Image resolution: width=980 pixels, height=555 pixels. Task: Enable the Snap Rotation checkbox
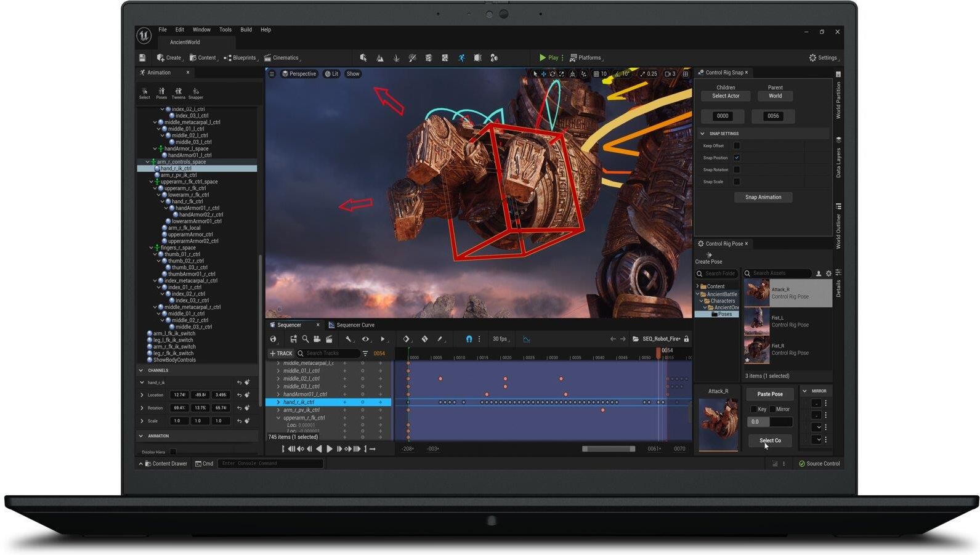737,170
